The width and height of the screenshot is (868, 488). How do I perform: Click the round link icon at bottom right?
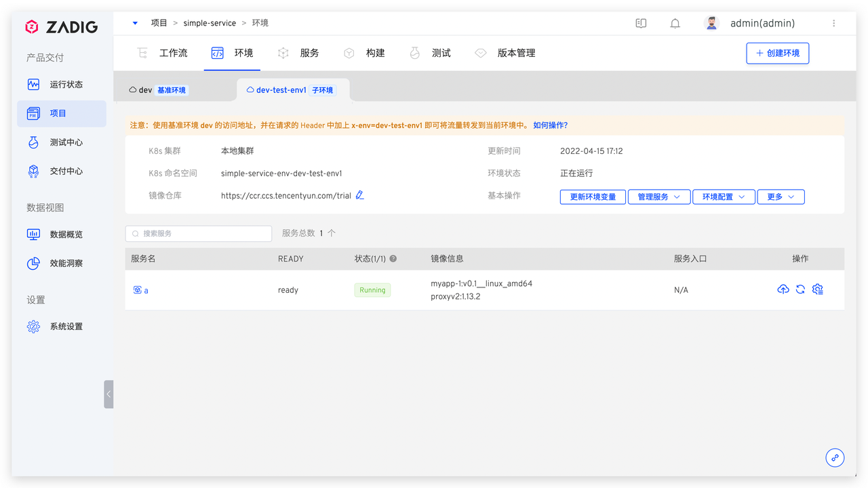coord(835,457)
